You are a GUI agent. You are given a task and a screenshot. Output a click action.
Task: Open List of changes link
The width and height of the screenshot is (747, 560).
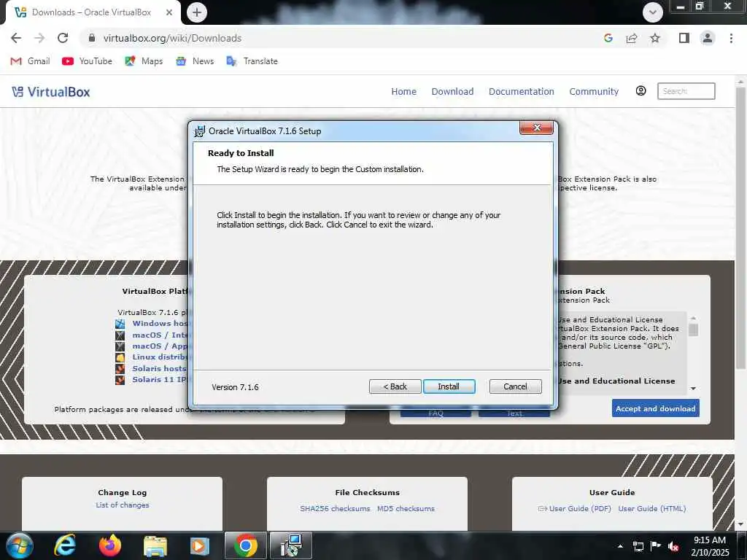point(123,505)
